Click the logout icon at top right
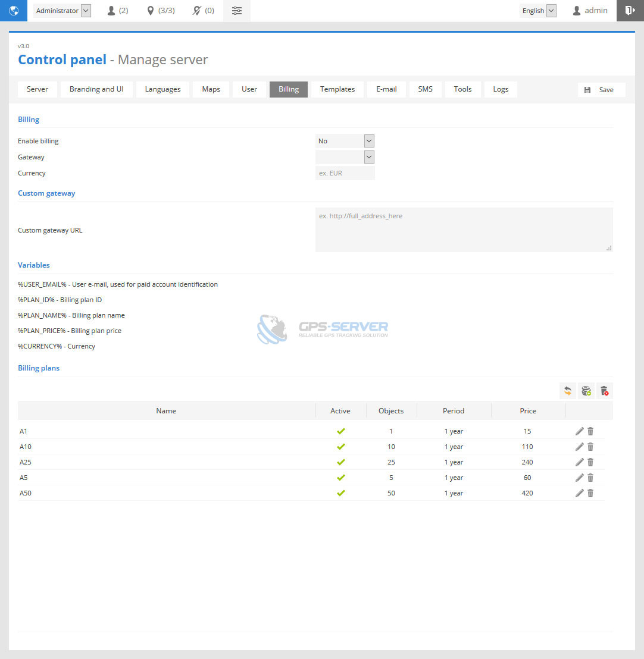This screenshot has width=644, height=659. click(x=630, y=11)
